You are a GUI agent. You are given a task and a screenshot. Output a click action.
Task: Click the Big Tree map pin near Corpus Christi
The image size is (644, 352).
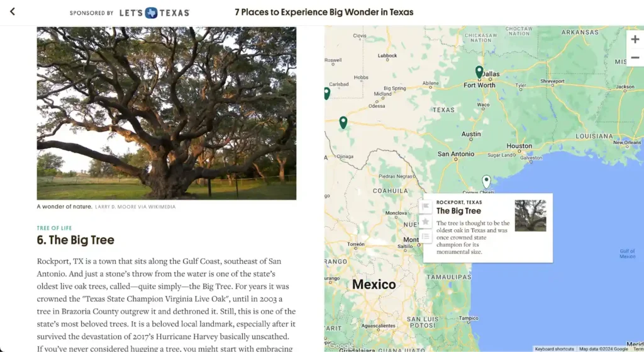coord(486,182)
